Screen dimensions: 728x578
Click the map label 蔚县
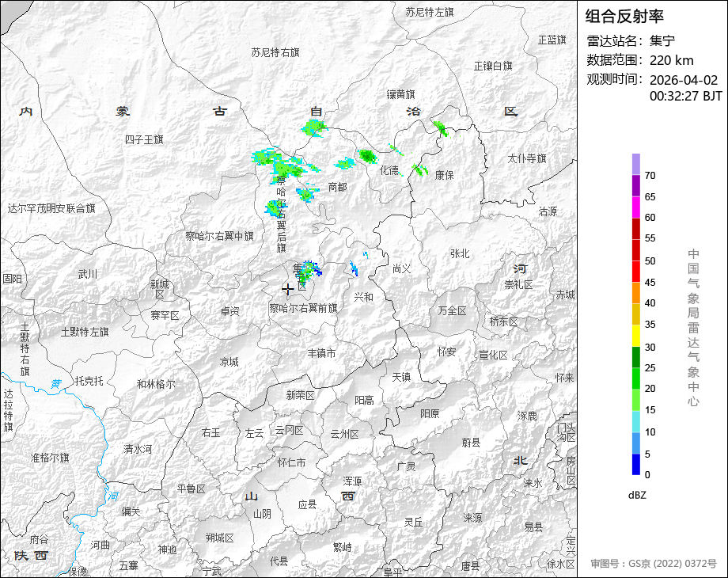coord(472,443)
